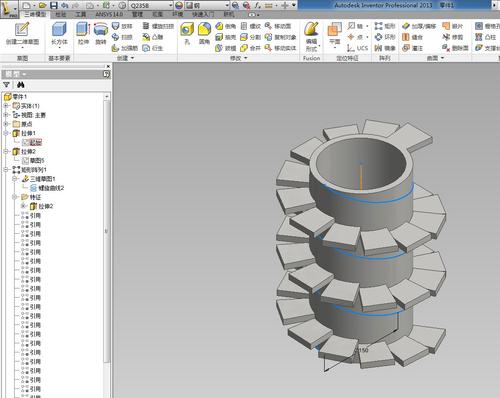Viewport: 500px width, 398px height.
Task: Collapse the 特征 folder node
Action: [x=15, y=197]
